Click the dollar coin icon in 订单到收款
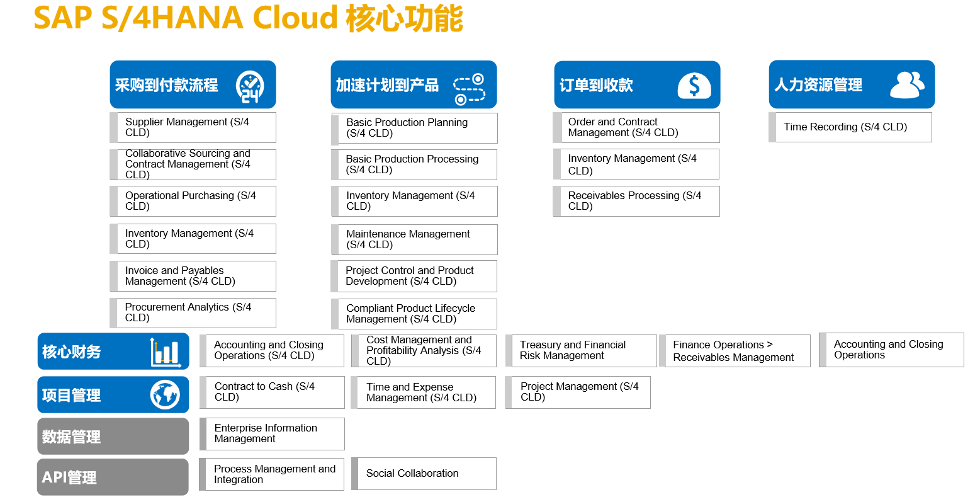The image size is (980, 497). point(695,83)
